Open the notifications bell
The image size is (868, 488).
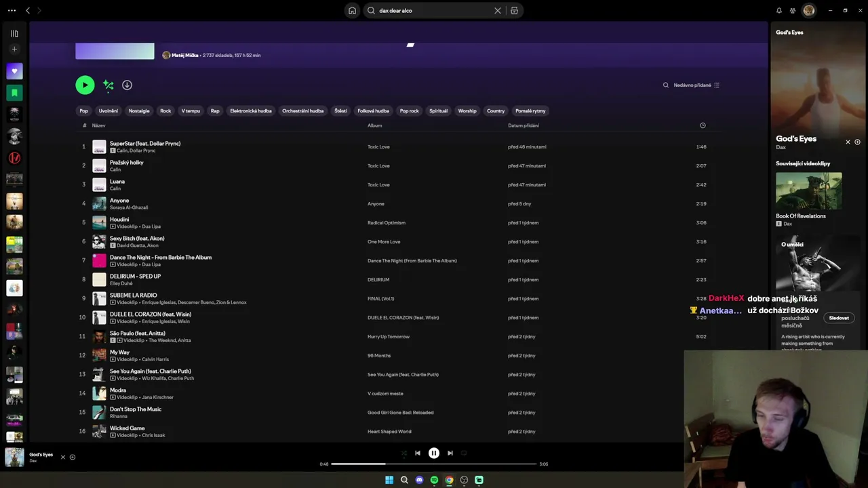(x=779, y=11)
